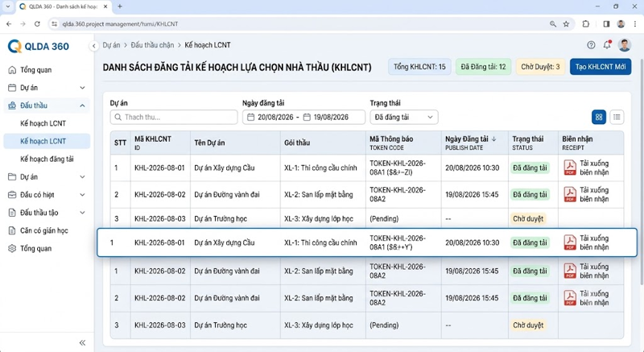Click XL-1: Thi công cầu chính first row
Viewport: 644px width, 352px height.
click(320, 168)
